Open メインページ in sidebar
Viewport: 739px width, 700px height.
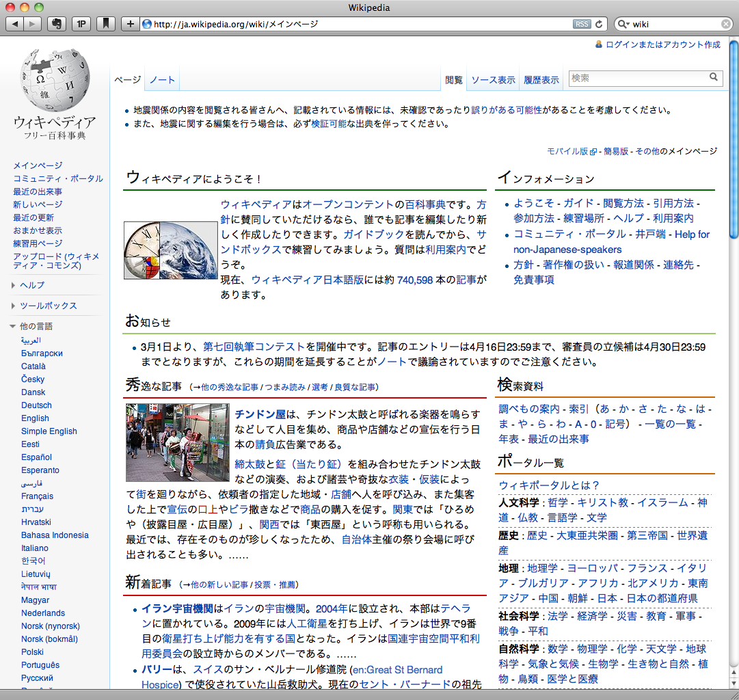38,165
